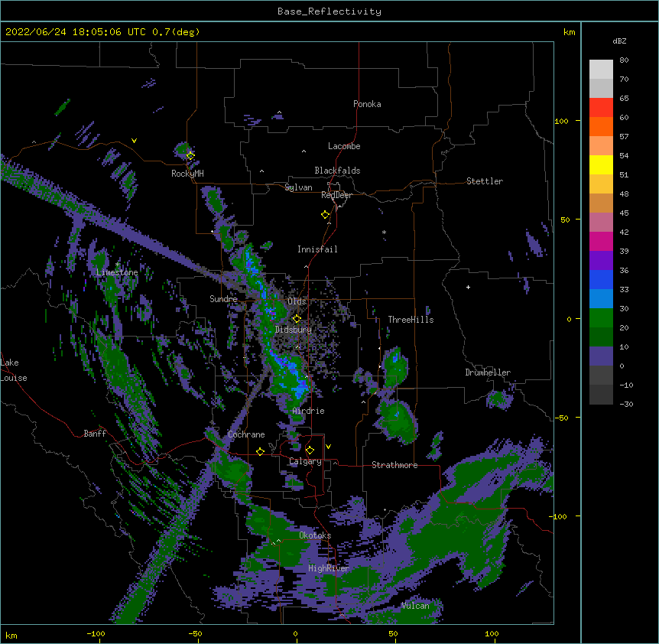Click the yellow V marker near Calgary
Viewport: 659px width, 644px height.
click(328, 447)
